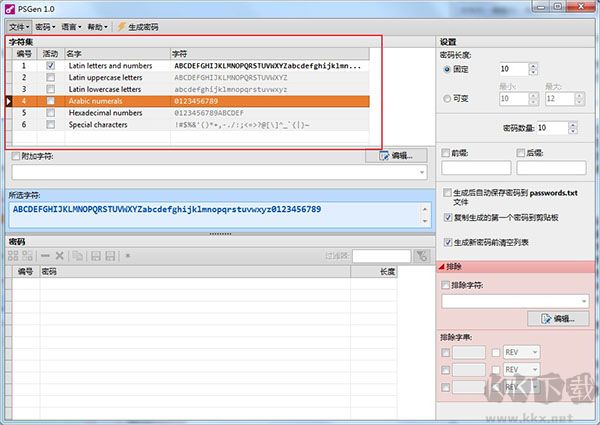Click the first grid select-all icon in passwords toolbar
The width and height of the screenshot is (600, 425).
click(x=13, y=256)
